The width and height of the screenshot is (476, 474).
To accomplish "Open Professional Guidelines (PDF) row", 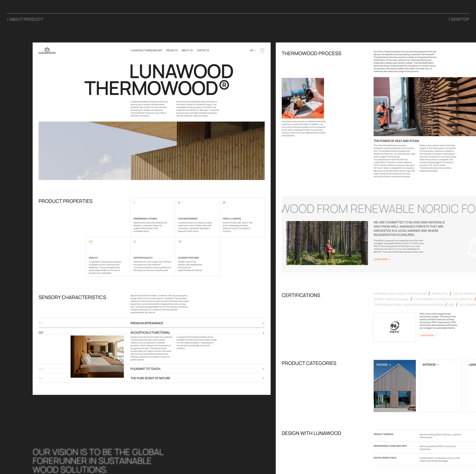I will click(x=390, y=446).
